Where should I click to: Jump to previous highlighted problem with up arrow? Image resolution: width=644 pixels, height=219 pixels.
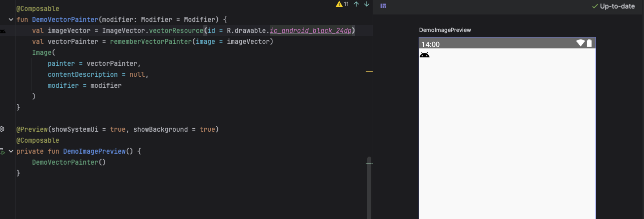(x=356, y=4)
